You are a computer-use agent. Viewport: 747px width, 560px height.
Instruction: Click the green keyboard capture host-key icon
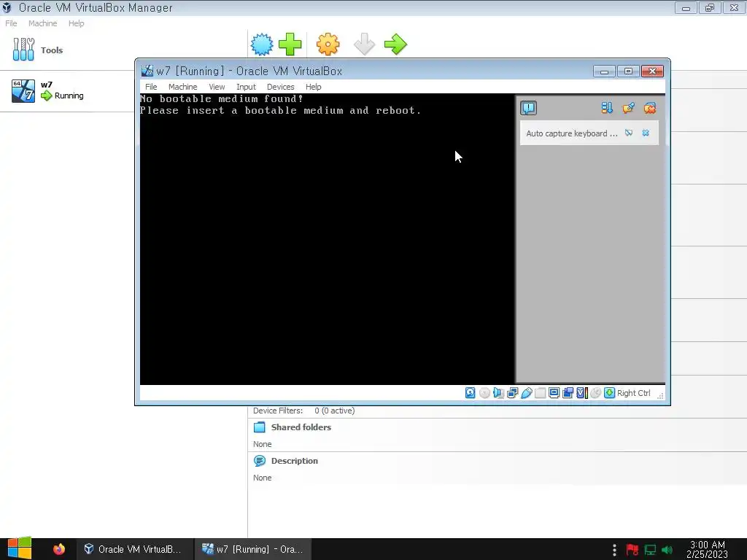(x=609, y=393)
